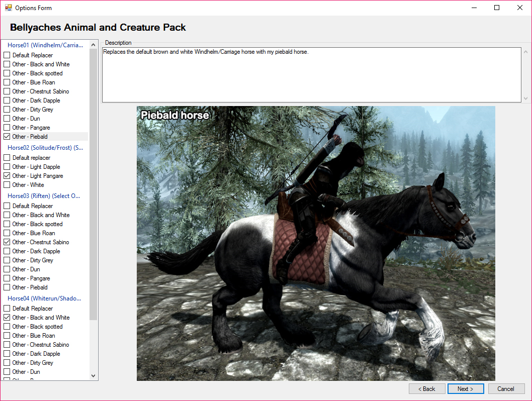Check the Light Dapple option
This screenshot has width=532, height=401.
[7, 167]
